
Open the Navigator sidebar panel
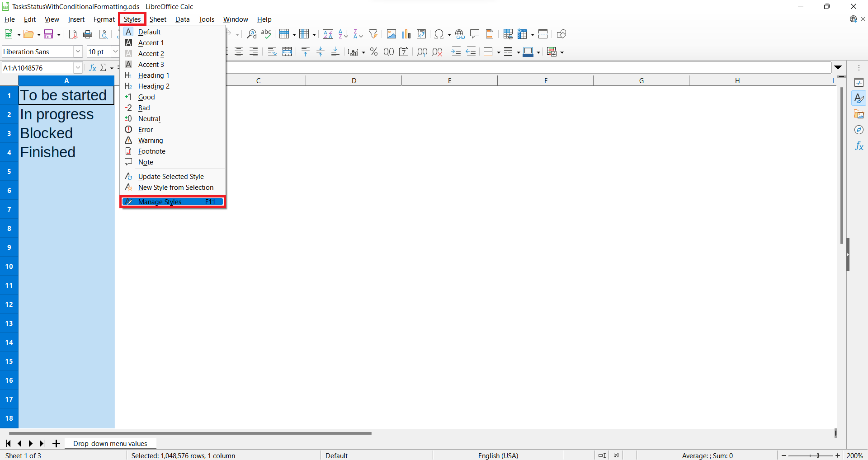[x=859, y=130]
